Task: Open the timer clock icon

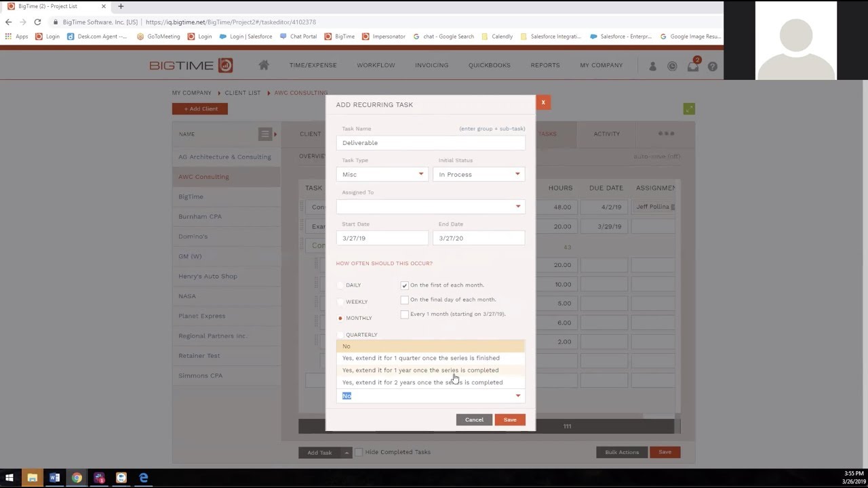Action: (672, 66)
